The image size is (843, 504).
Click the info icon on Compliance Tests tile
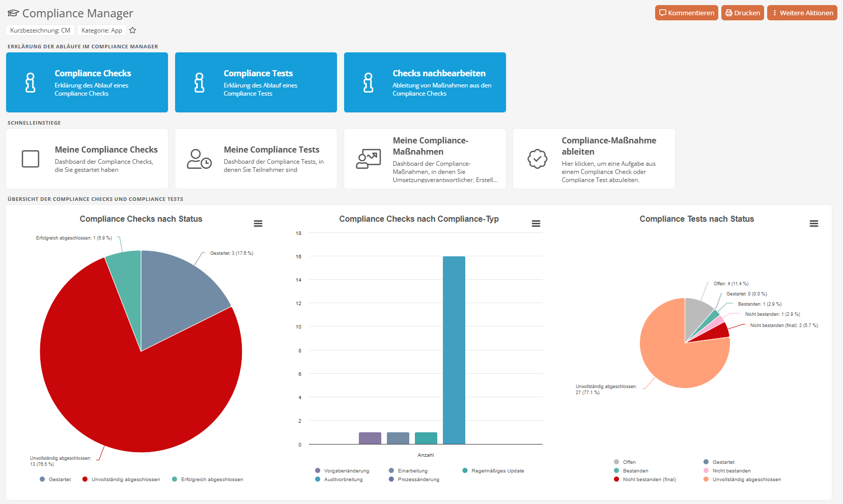(x=200, y=82)
